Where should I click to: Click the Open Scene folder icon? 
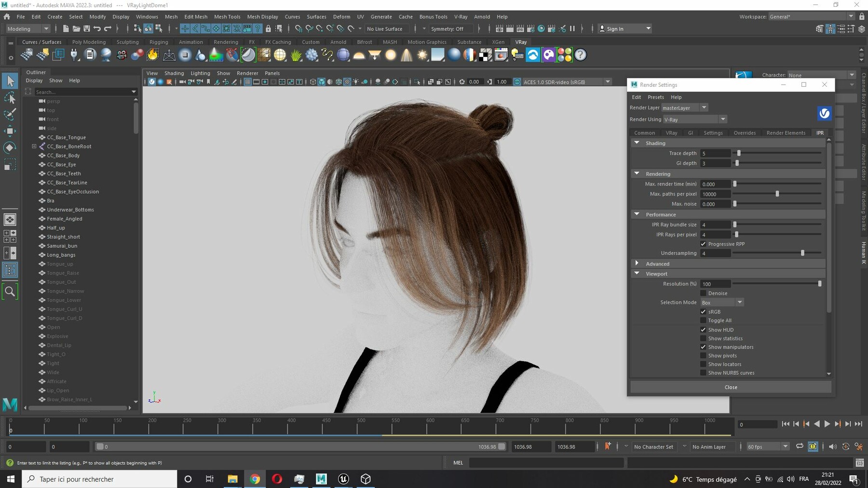(x=76, y=29)
